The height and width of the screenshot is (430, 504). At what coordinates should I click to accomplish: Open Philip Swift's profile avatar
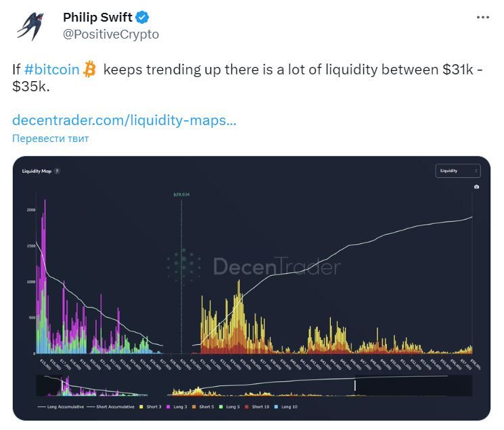[30, 25]
